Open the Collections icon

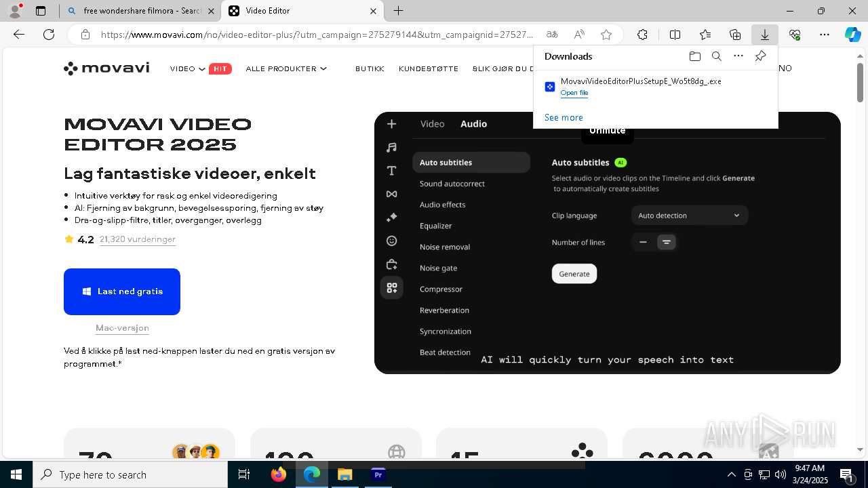point(735,35)
